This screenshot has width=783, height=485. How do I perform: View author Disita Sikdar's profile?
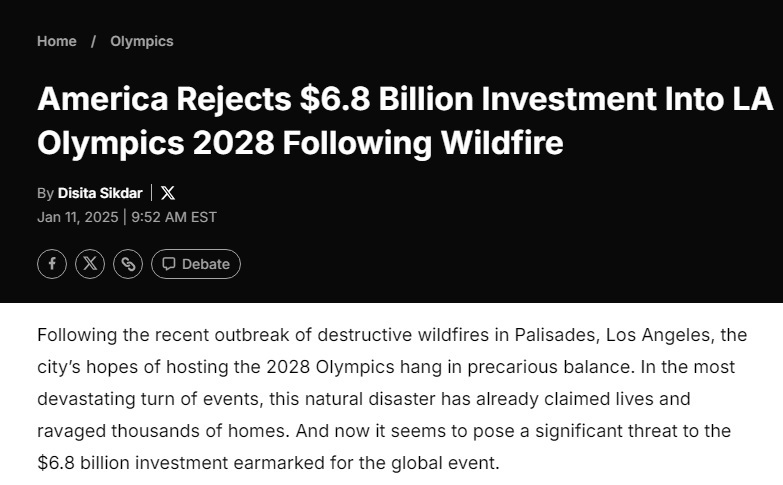[100, 193]
